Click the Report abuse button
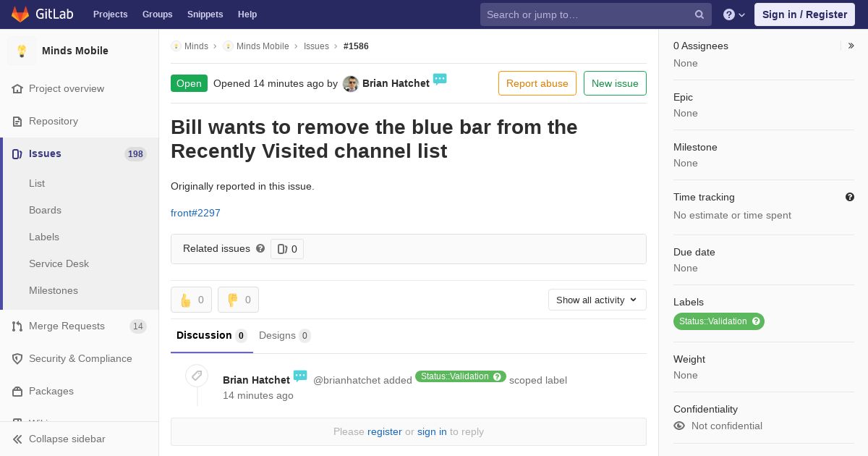Image resolution: width=868 pixels, height=456 pixels. click(x=537, y=83)
